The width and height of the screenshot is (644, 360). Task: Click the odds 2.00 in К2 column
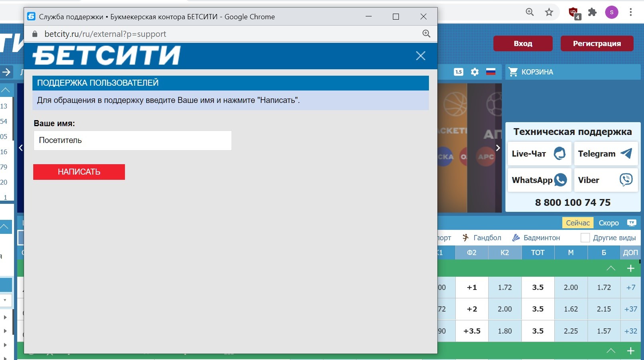(505, 309)
